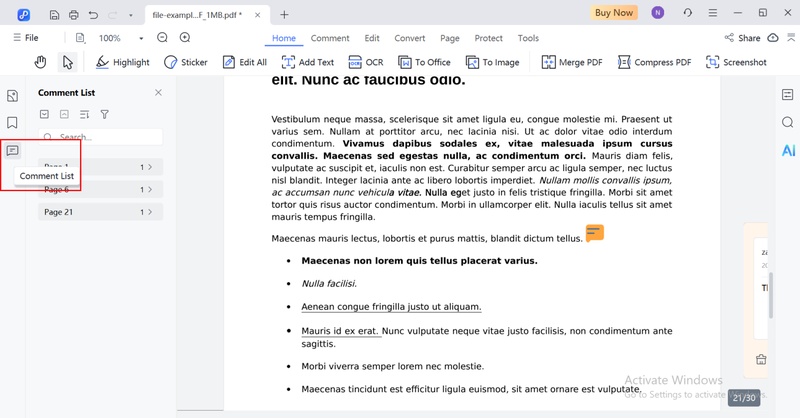Click the sort comments icon
Image resolution: width=800 pixels, height=418 pixels.
click(x=85, y=114)
